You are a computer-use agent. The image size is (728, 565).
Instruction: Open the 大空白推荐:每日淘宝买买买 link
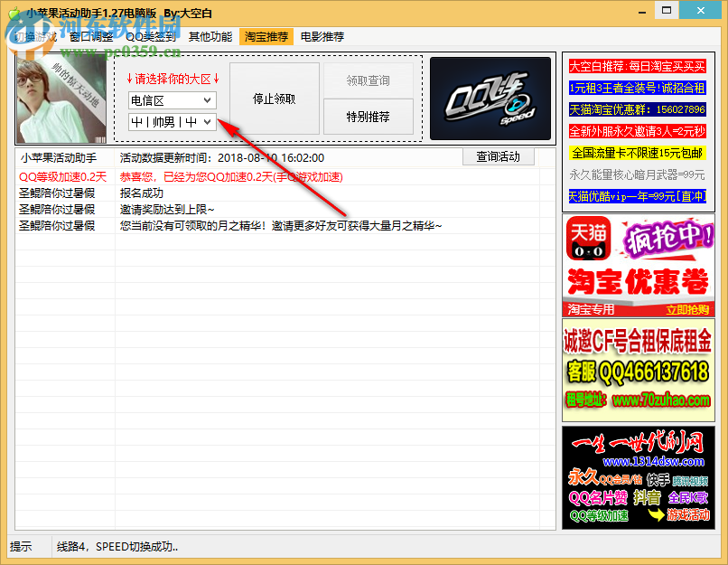coord(637,66)
